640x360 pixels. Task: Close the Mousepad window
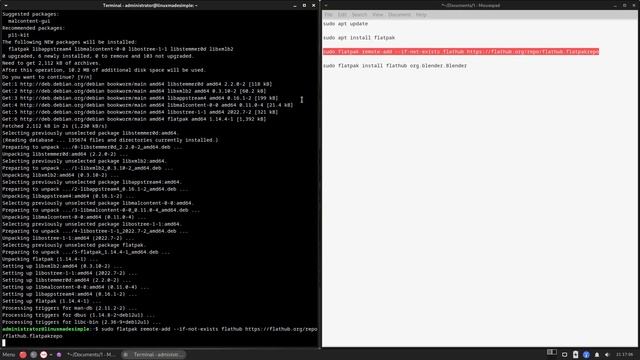point(634,6)
